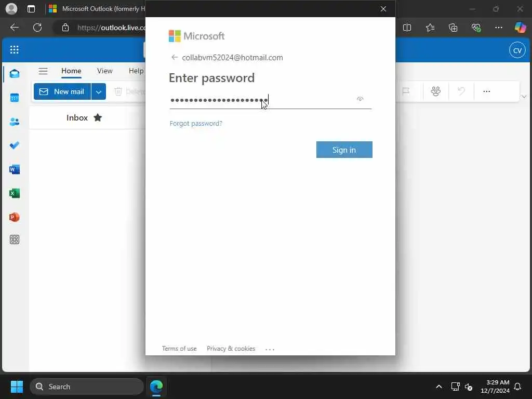Click Microsoft Edge taskbar icon
This screenshot has height=399, width=532.
tap(156, 387)
